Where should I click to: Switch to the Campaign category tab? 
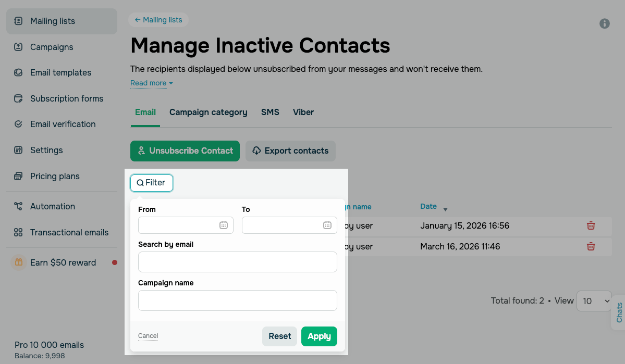coord(208,112)
